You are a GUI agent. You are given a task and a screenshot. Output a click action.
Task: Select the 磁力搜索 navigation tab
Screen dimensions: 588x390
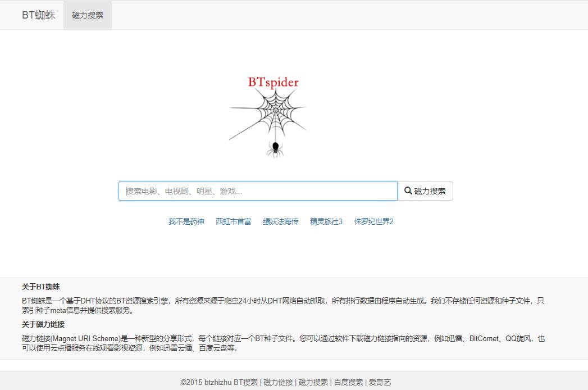click(87, 15)
